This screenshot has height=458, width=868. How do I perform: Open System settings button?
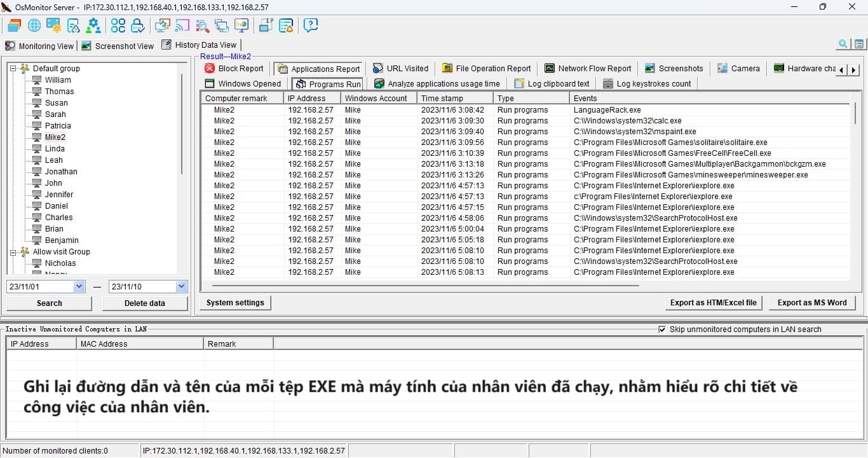click(x=236, y=303)
